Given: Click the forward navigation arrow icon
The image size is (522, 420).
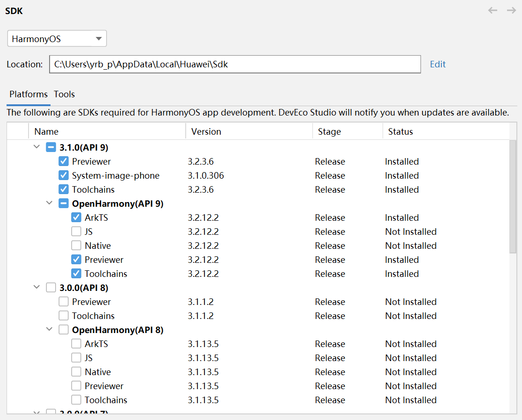Looking at the screenshot, I should point(511,10).
